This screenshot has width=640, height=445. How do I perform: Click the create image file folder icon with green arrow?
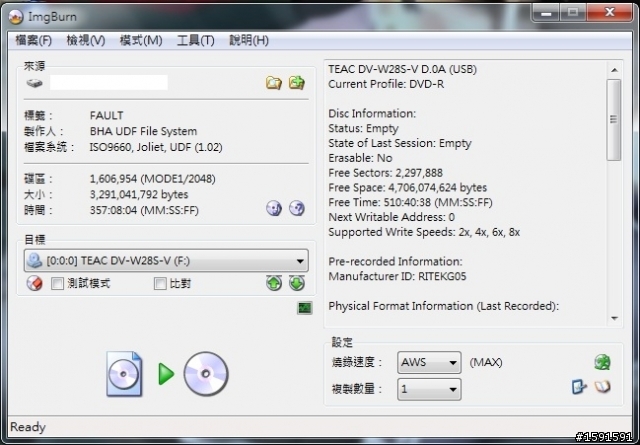(x=297, y=83)
